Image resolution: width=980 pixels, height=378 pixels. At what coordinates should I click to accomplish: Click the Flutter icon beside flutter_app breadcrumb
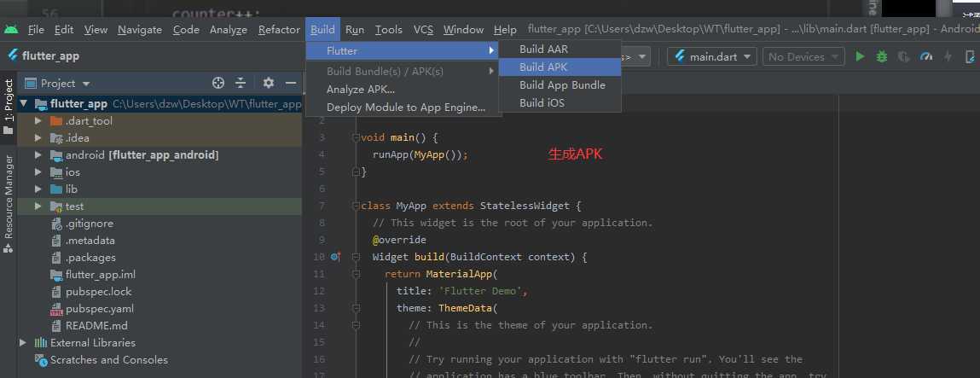pyautogui.click(x=13, y=55)
